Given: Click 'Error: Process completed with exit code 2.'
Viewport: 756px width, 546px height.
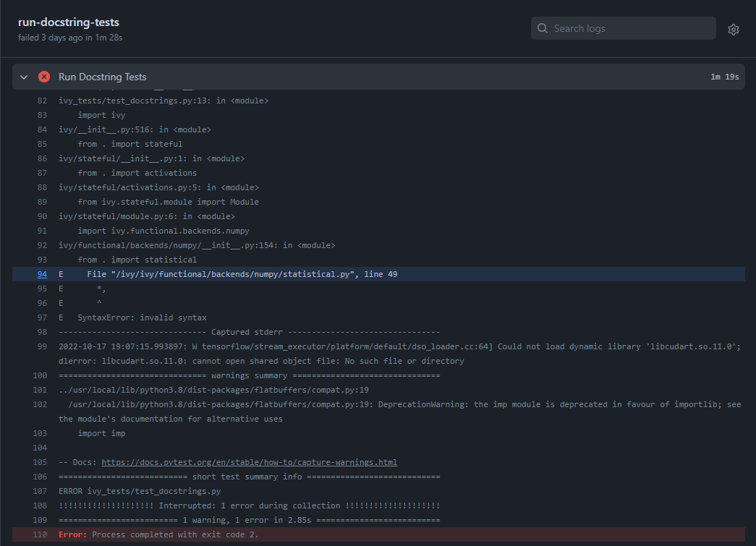Looking at the screenshot, I should coord(158,534).
